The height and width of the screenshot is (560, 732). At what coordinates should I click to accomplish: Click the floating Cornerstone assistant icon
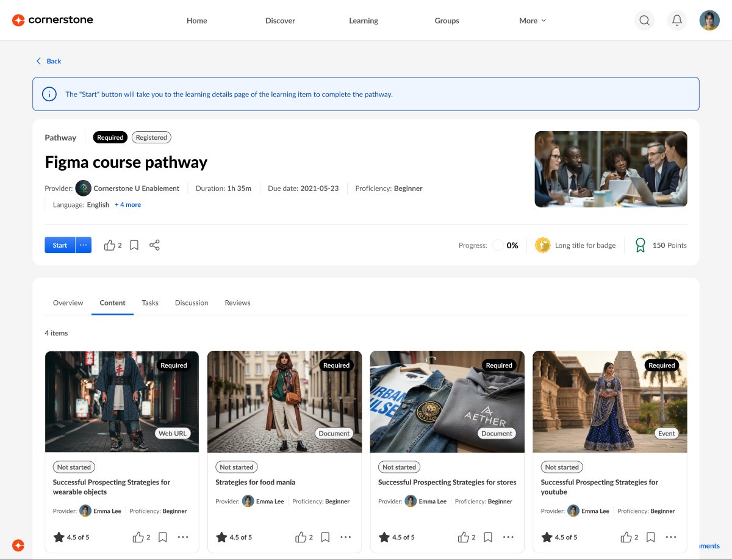click(18, 545)
